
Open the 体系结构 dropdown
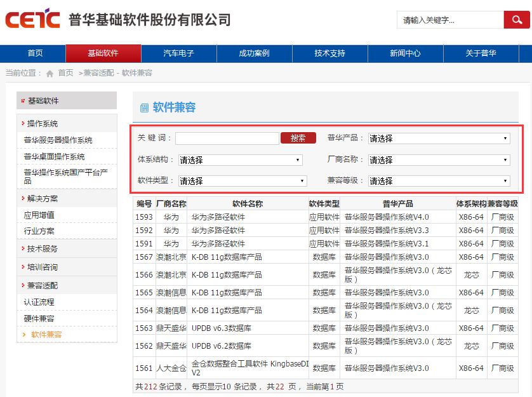click(x=240, y=160)
